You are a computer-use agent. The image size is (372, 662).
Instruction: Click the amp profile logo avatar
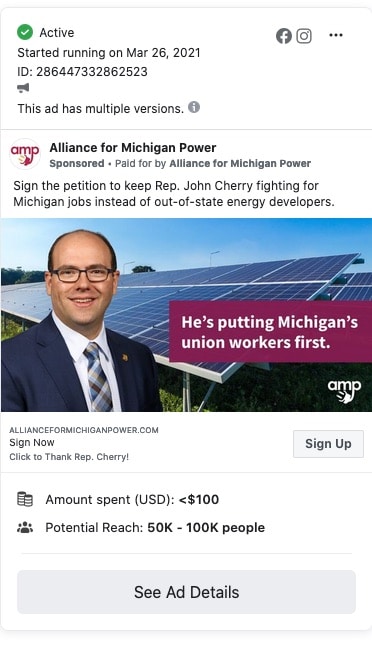click(25, 154)
